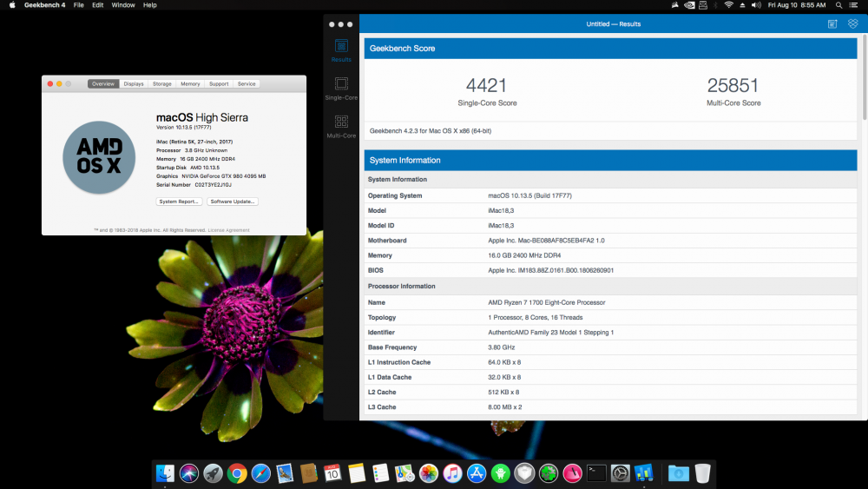
Task: Click the AMD Ryzen 7 1700 processor name
Action: point(546,302)
